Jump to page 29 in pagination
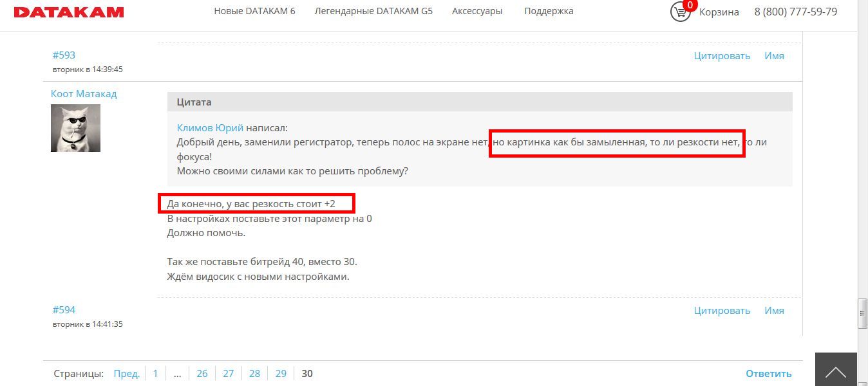Viewport: 868px width, 386px height. (281, 374)
